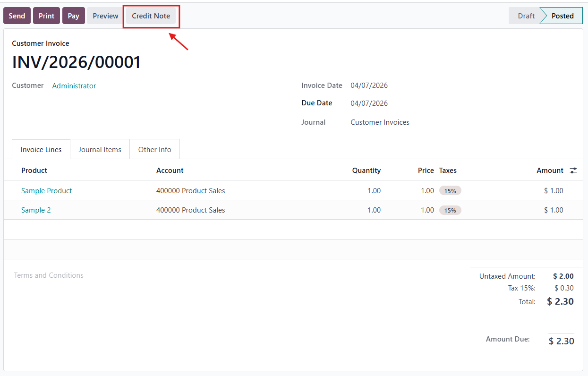Click the Print button
This screenshot has width=588, height=376.
(x=46, y=16)
